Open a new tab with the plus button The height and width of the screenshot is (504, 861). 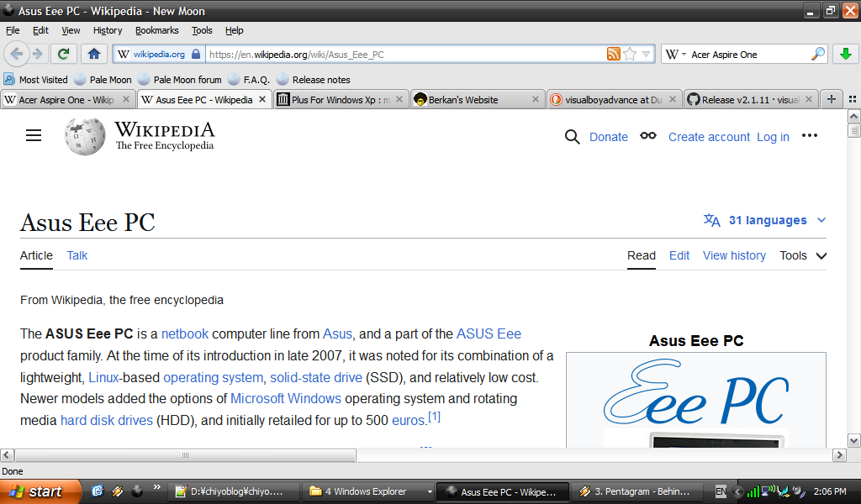(832, 99)
